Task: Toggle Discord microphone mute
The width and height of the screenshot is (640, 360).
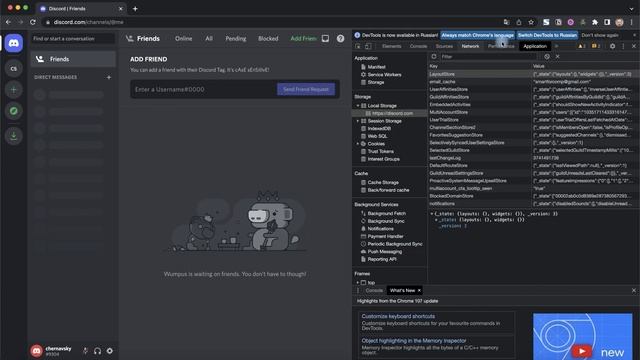Action: (85, 351)
